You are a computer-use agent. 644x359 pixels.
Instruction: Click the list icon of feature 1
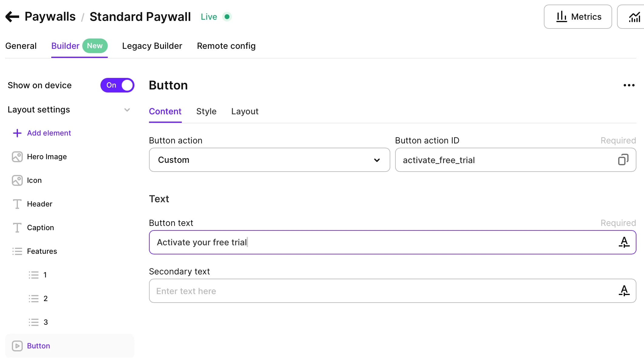pyautogui.click(x=34, y=275)
